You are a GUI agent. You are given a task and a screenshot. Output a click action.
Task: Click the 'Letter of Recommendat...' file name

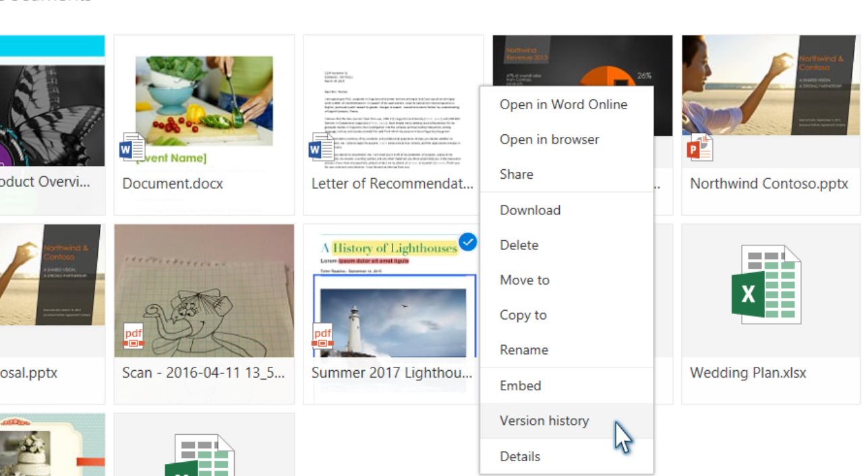[393, 183]
